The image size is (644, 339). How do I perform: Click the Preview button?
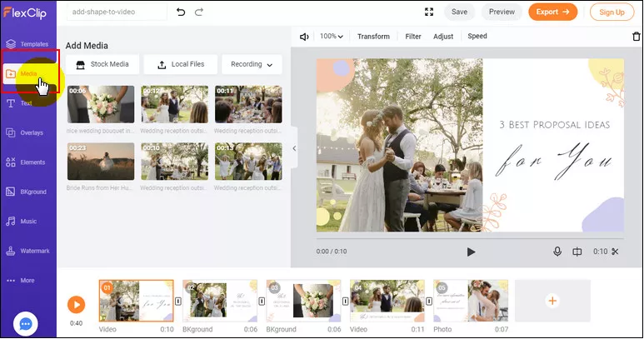(502, 12)
